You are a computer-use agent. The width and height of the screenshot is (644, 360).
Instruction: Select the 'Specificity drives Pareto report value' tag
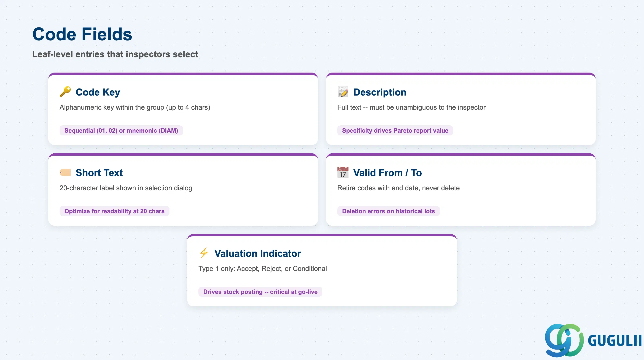[395, 130]
